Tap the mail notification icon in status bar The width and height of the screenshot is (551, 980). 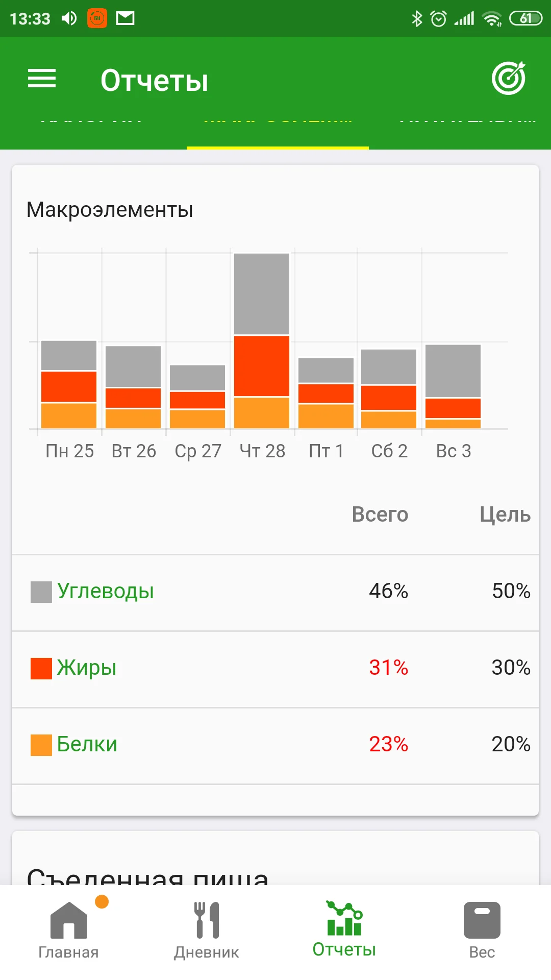125,19
